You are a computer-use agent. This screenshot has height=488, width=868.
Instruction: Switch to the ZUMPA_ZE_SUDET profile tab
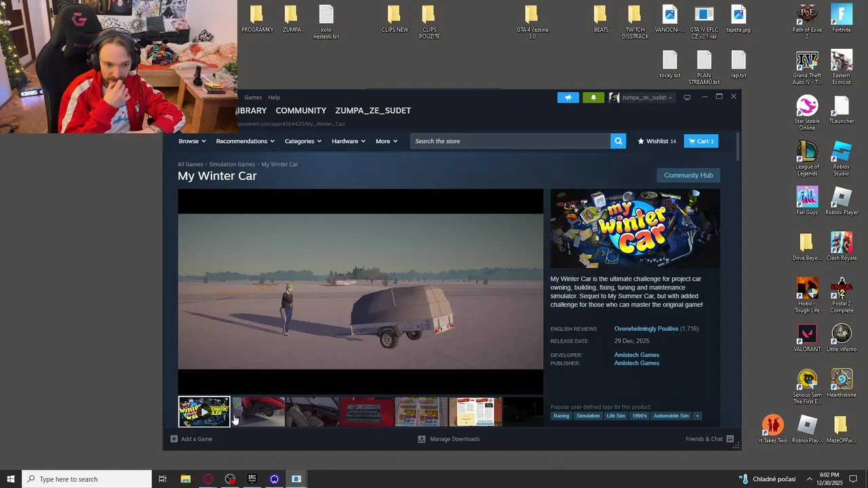pos(373,110)
